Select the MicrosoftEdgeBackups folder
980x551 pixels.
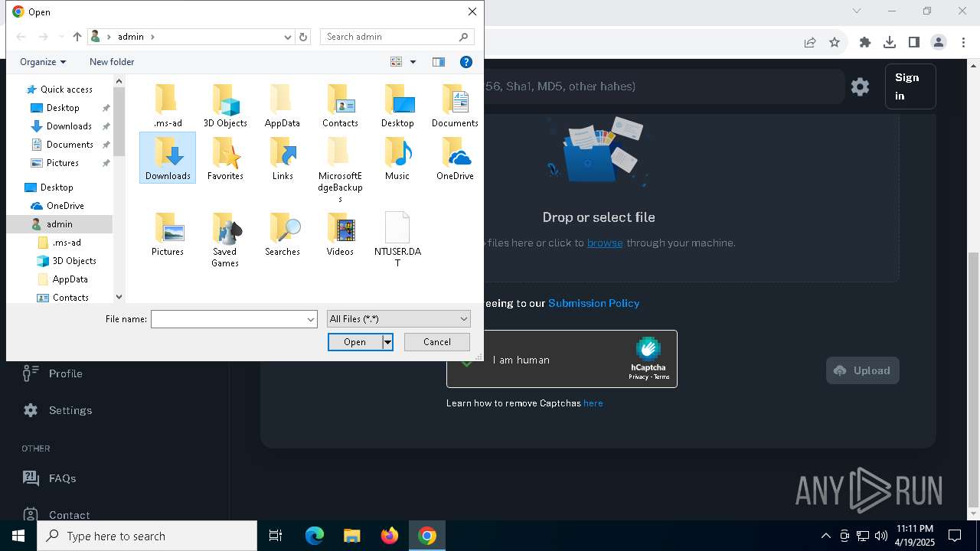[x=340, y=170]
